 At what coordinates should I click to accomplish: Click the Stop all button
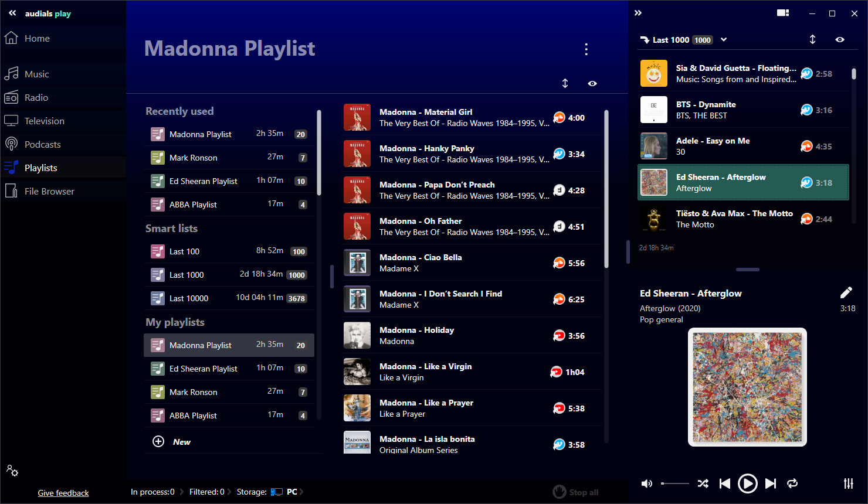576,492
